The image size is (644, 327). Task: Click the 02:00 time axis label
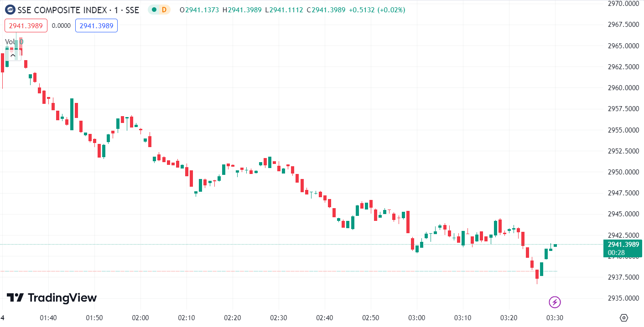coord(140,317)
